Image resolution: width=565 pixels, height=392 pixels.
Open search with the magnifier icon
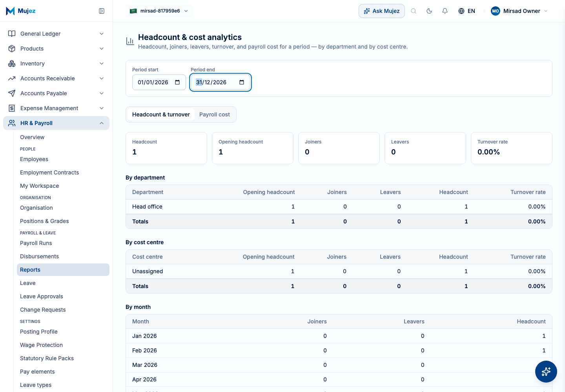414,11
